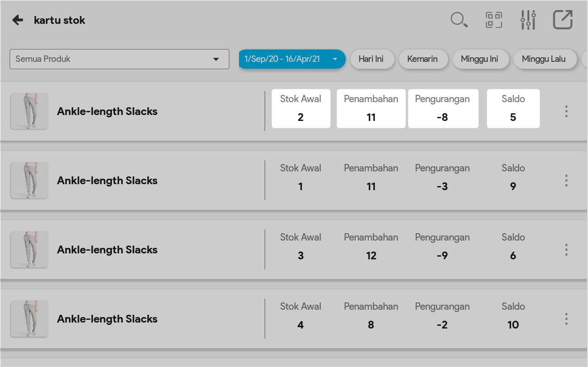Open search with the magnifier icon

pos(459,20)
